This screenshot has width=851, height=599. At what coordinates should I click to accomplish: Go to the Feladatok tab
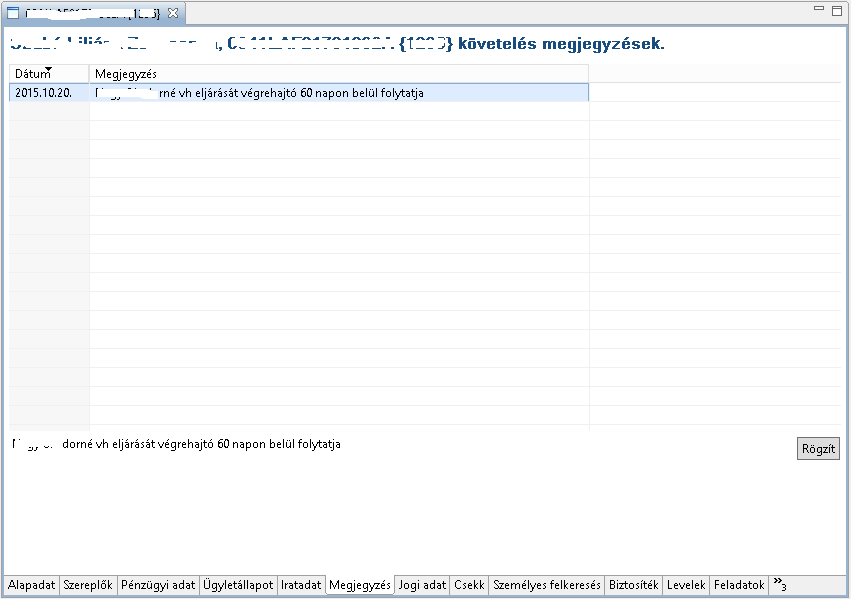coord(739,585)
